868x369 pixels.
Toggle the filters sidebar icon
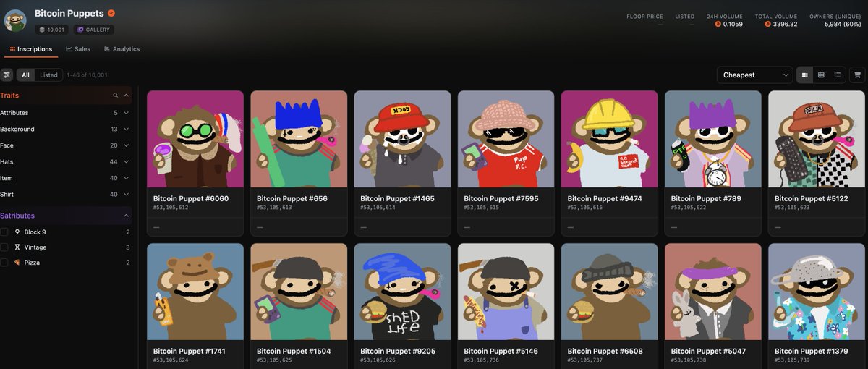click(7, 75)
